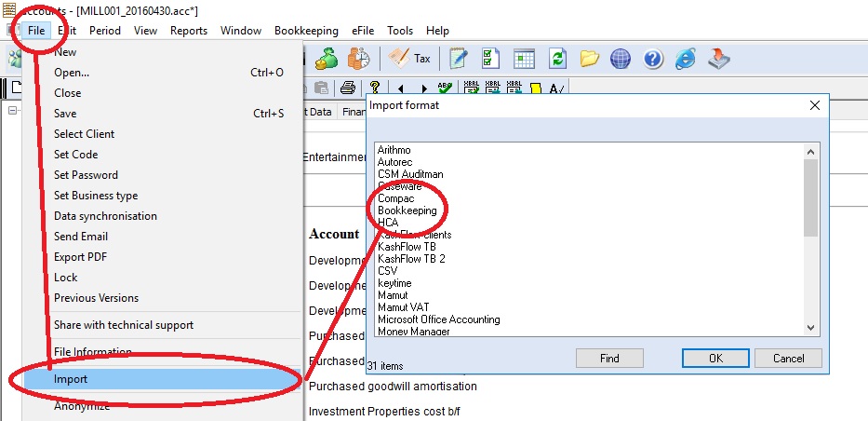Click the clipboard paste icon

[x=322, y=88]
